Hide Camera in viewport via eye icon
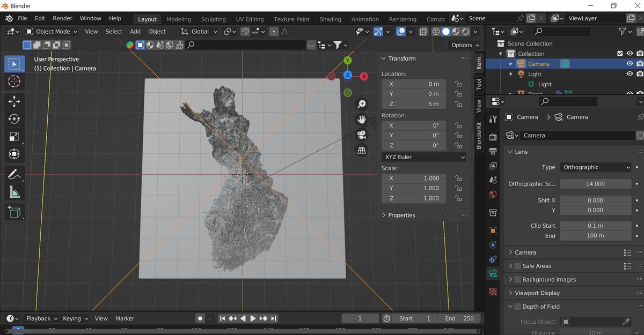 [x=630, y=64]
